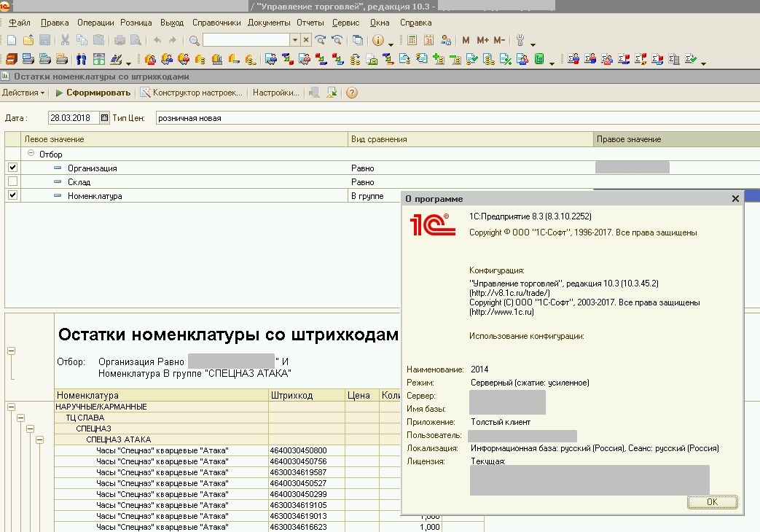Click 'В группе' comparison for Номенклатура

click(367, 196)
